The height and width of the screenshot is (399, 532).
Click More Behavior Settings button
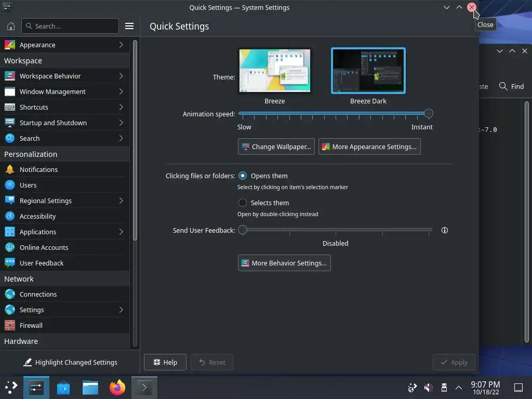point(284,263)
